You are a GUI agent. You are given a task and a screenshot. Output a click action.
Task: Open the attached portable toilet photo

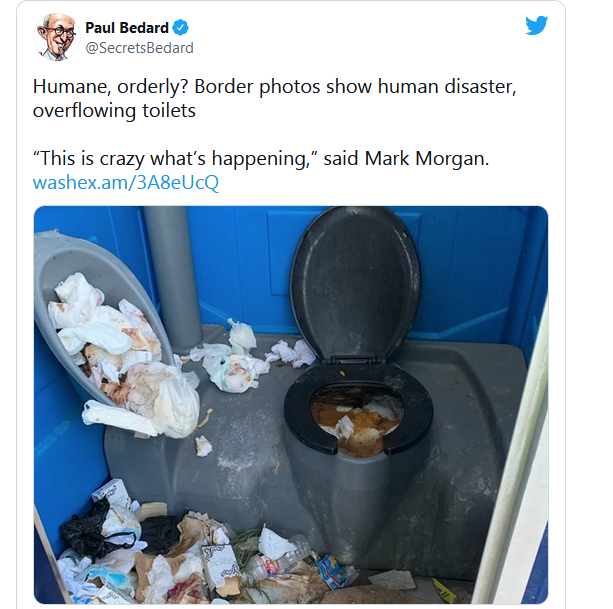tap(291, 405)
